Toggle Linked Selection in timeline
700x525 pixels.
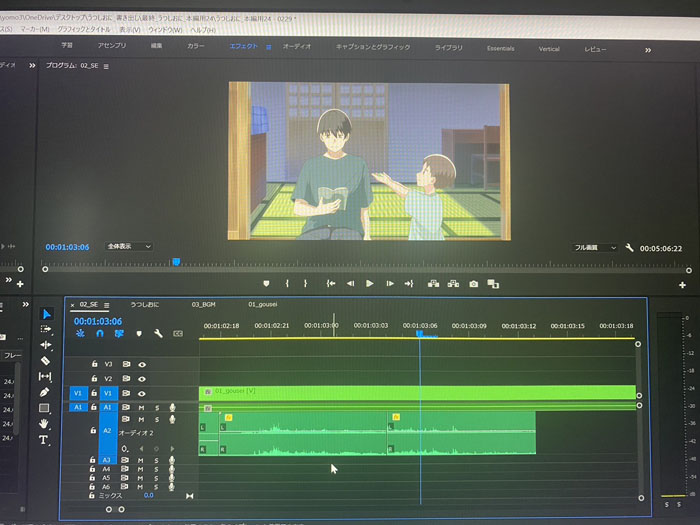click(119, 333)
